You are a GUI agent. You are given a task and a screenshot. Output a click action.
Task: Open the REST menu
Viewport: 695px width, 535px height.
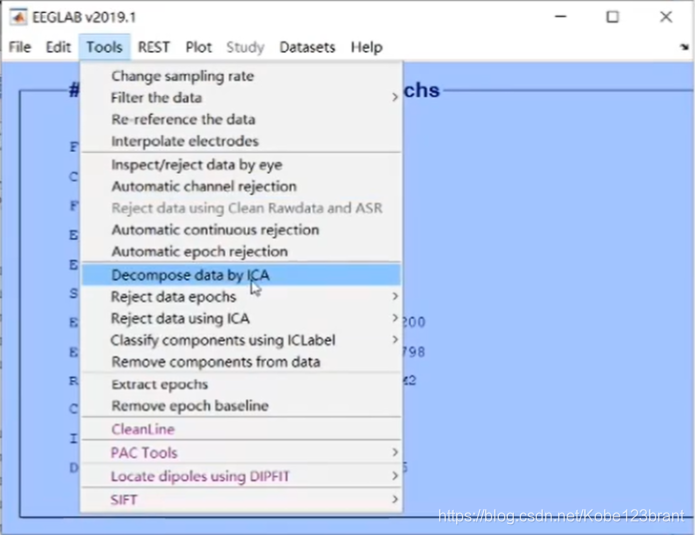point(153,47)
